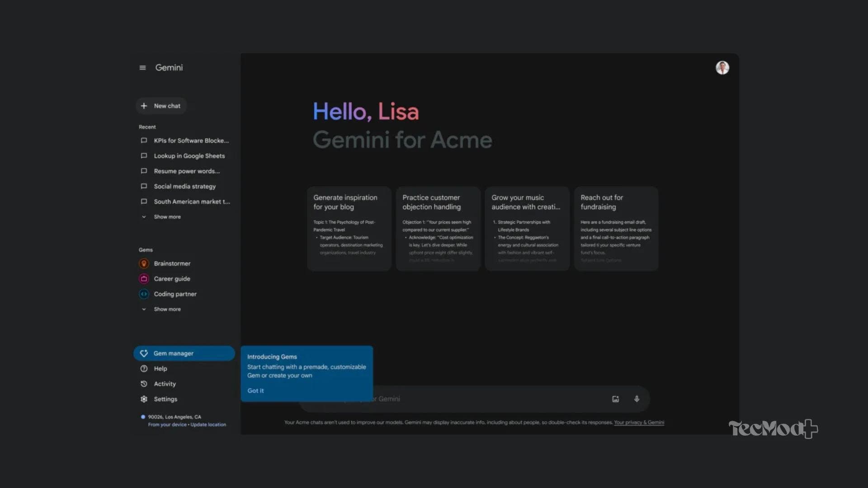Open the Coding partner gem icon
Screen dimensions: 868x488
point(144,294)
